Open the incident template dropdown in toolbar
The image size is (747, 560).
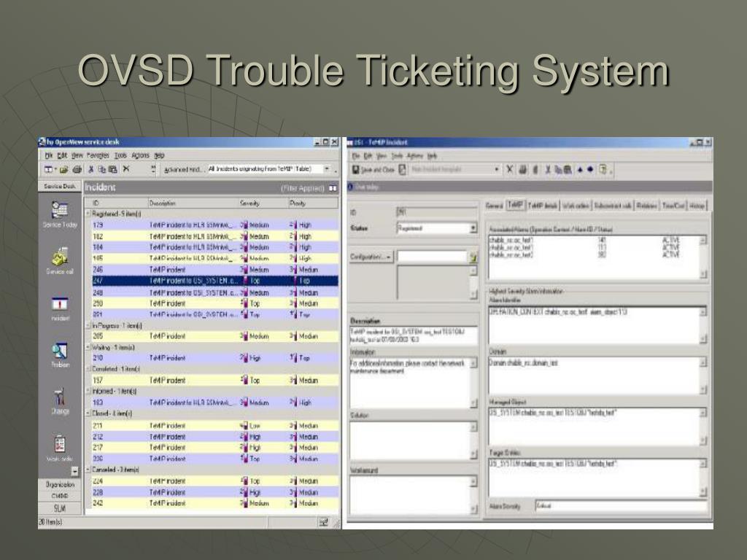pos(496,169)
